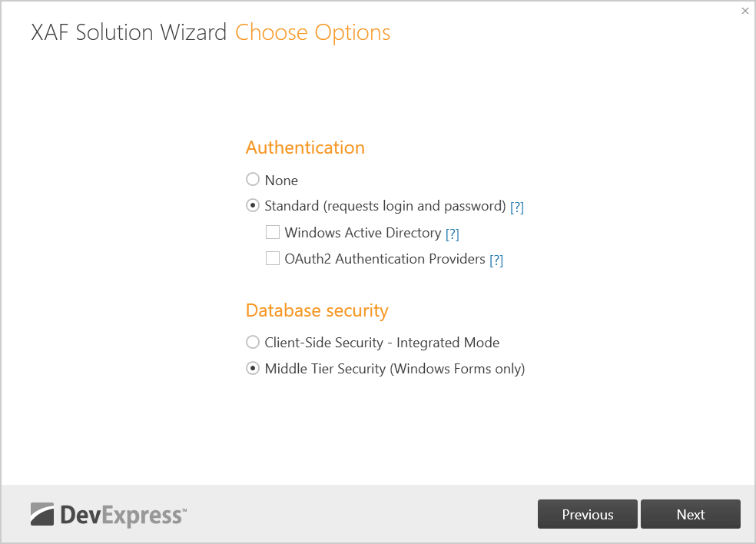Image resolution: width=756 pixels, height=544 pixels.
Task: Open help link for Standard authentication
Action: [x=516, y=206]
